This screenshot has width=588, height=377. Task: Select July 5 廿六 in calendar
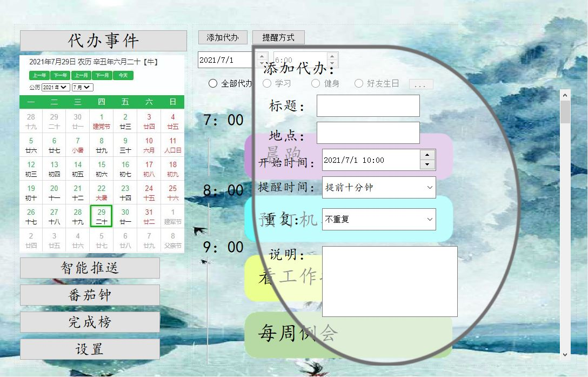pyautogui.click(x=31, y=145)
